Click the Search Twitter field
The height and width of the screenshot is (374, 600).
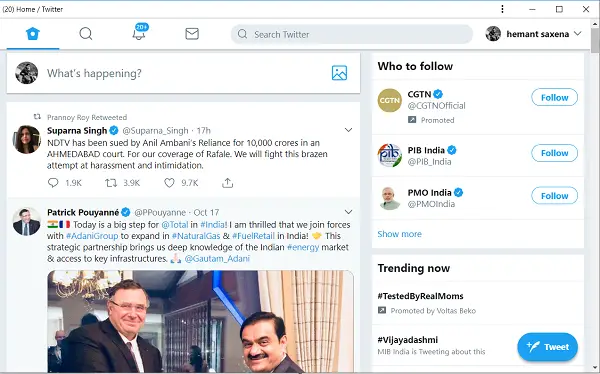tap(352, 34)
